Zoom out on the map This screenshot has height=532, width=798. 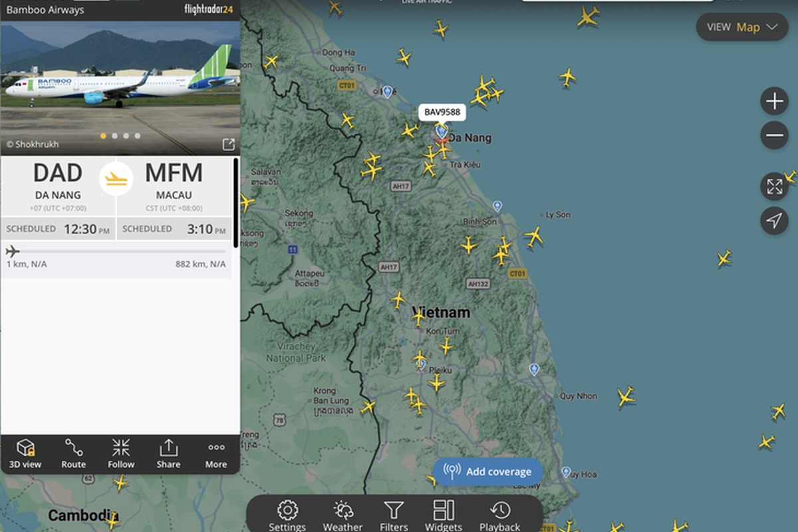(775, 136)
